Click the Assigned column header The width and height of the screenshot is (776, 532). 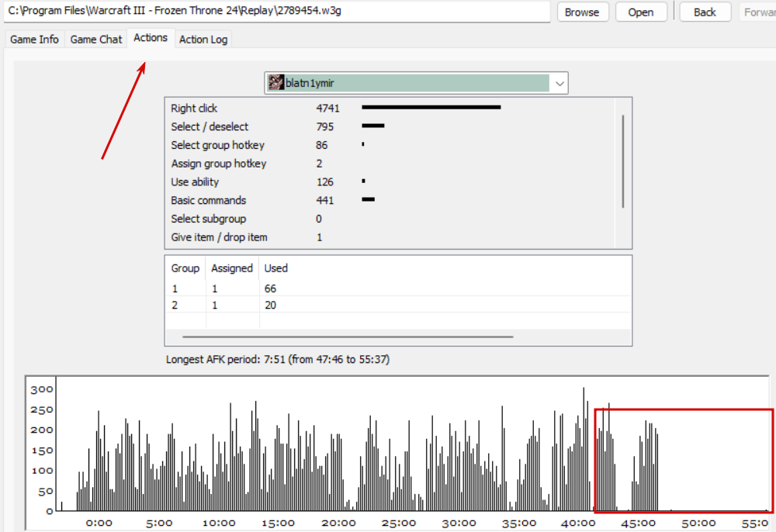231,268
